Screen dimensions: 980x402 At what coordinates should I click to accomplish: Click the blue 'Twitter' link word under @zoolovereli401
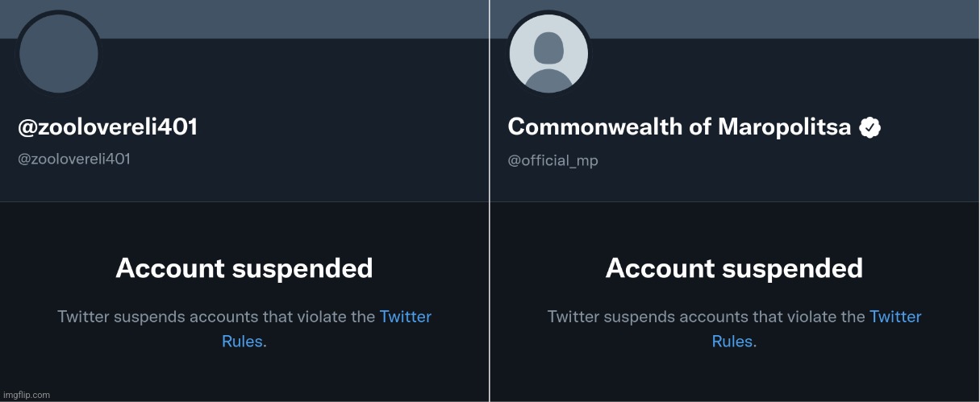tap(406, 317)
